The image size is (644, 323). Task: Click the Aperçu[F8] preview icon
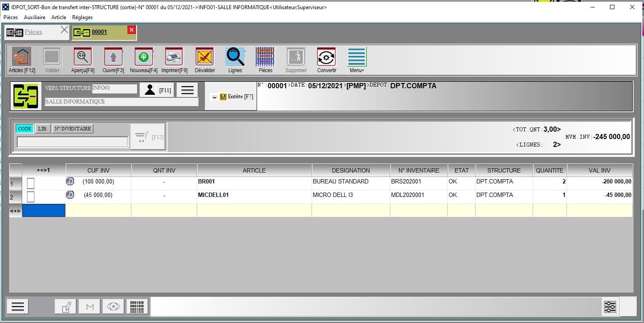click(x=83, y=57)
